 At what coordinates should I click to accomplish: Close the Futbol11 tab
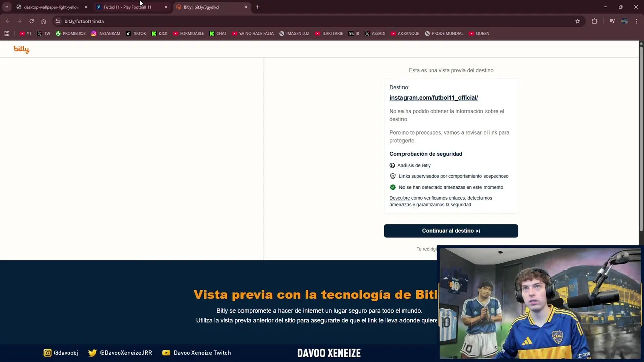point(166,7)
